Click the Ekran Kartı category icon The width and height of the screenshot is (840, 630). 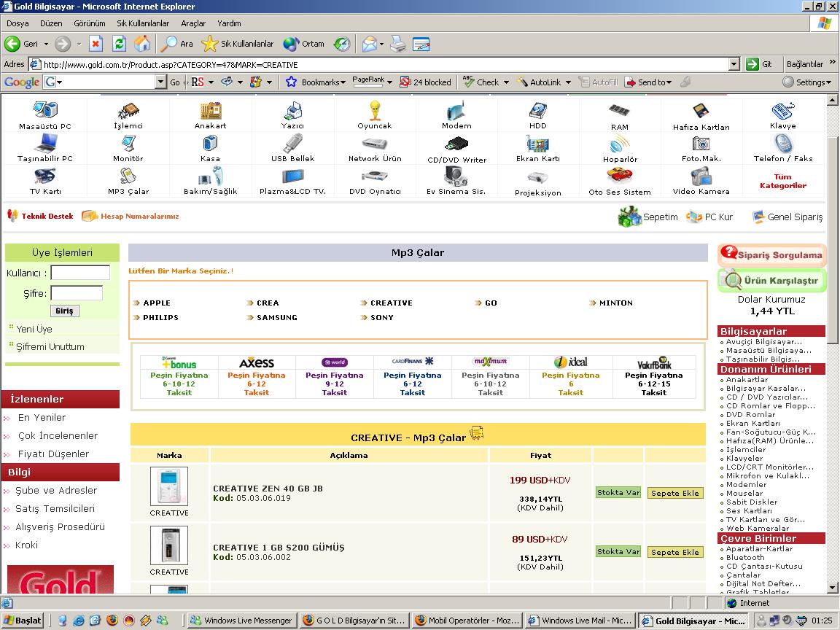point(538,144)
